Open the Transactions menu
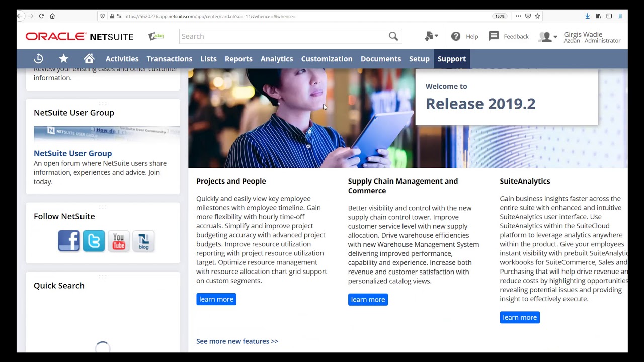Image resolution: width=644 pixels, height=362 pixels. tap(169, 59)
